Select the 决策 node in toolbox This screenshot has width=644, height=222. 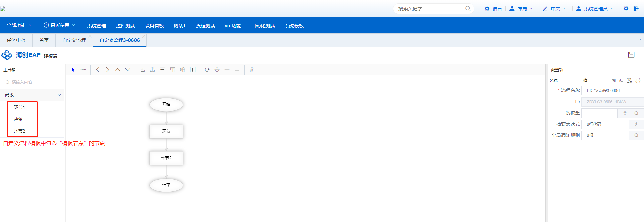(x=18, y=119)
